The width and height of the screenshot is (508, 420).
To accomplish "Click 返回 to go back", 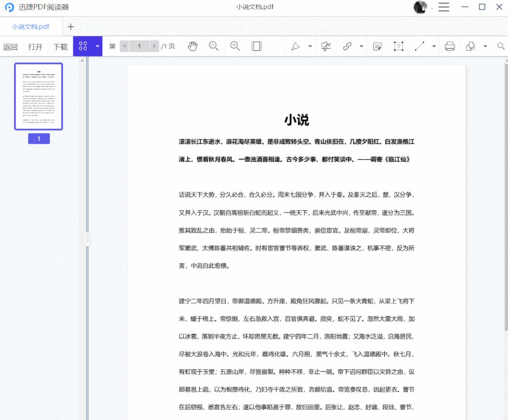I will (x=11, y=46).
